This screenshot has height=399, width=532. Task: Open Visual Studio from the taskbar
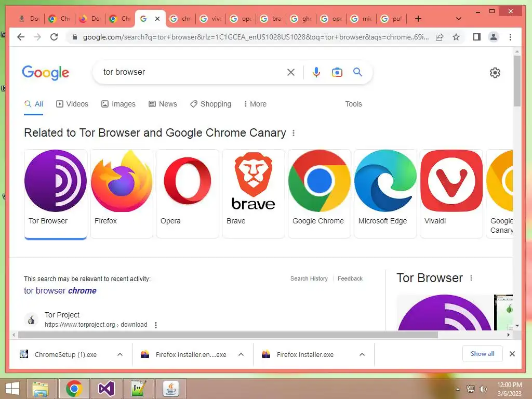[106, 389]
